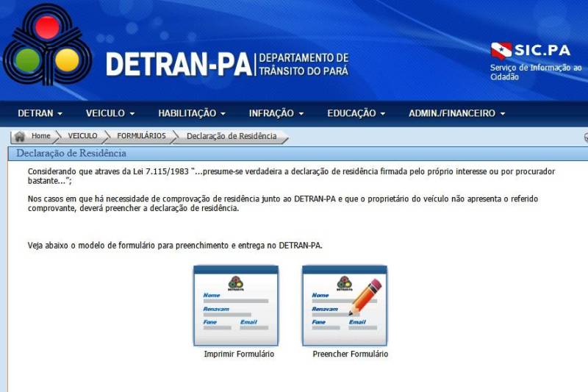This screenshot has height=392, width=588.
Task: Click the DETRAN-PA traffic light logo
Action: [x=48, y=45]
